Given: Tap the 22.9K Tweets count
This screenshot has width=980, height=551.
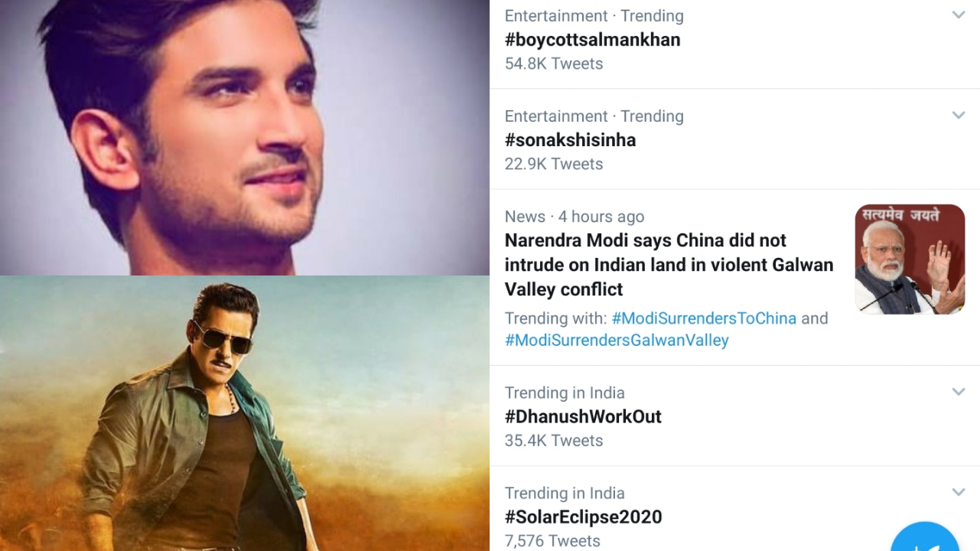Looking at the screenshot, I should [554, 164].
